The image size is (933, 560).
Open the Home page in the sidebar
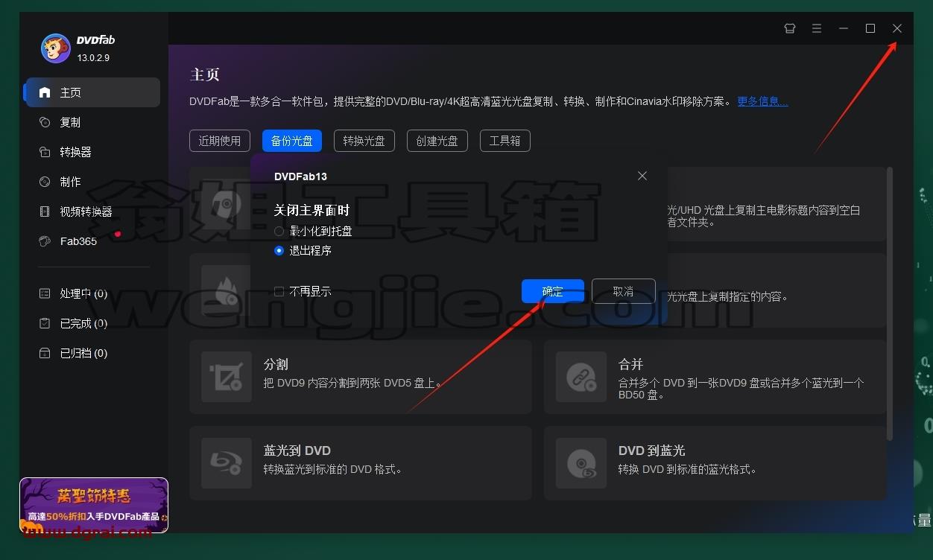92,92
